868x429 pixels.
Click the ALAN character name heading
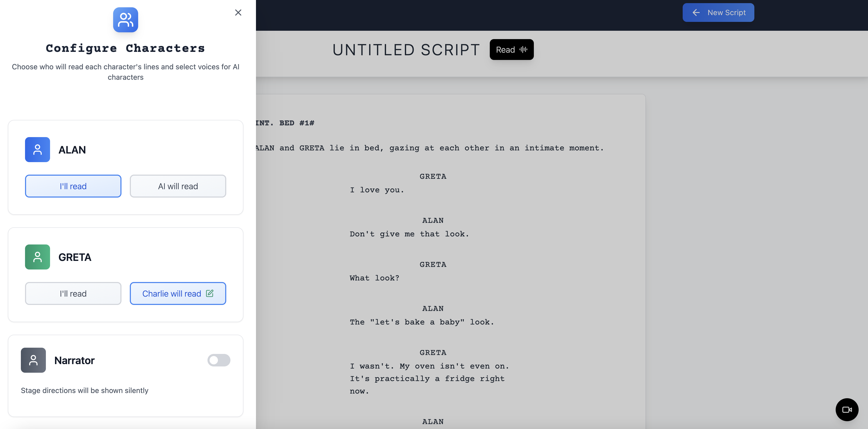tap(72, 150)
